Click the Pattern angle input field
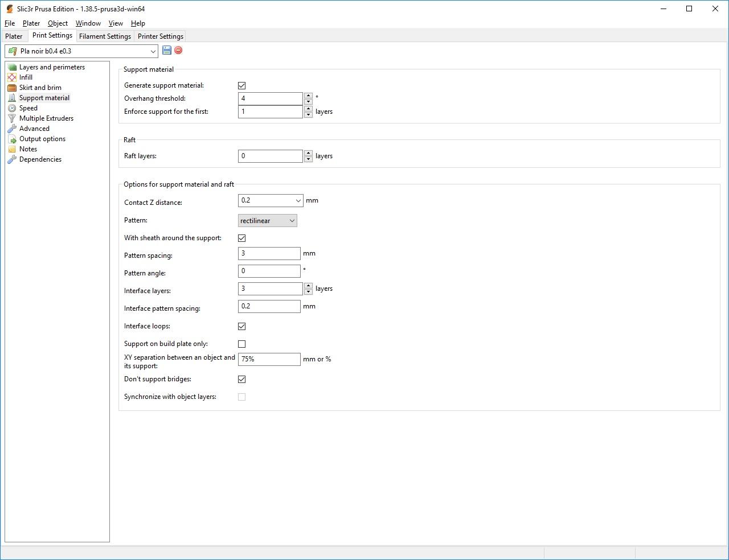Screen dimensions: 729x560 pos(269,271)
